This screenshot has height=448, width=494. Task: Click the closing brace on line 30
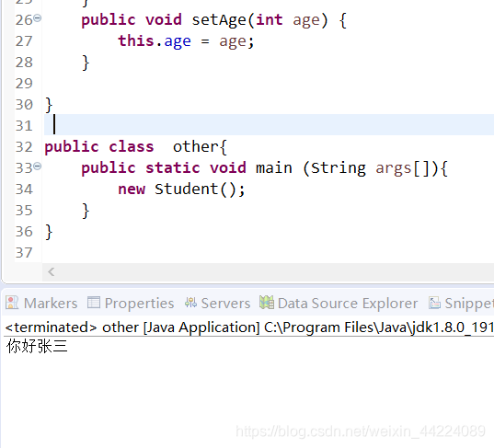click(x=49, y=105)
